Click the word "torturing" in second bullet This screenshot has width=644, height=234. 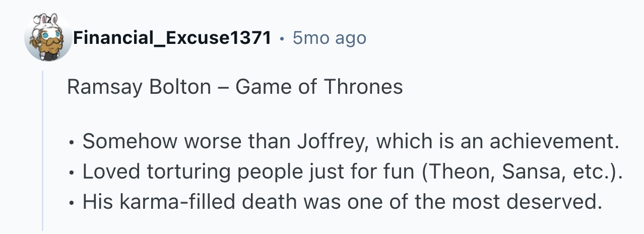[184, 172]
